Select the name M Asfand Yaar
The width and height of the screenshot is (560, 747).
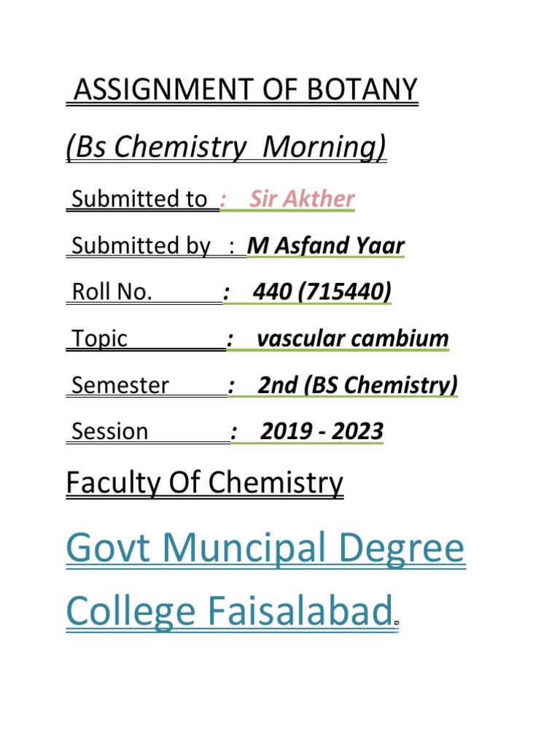tap(325, 246)
